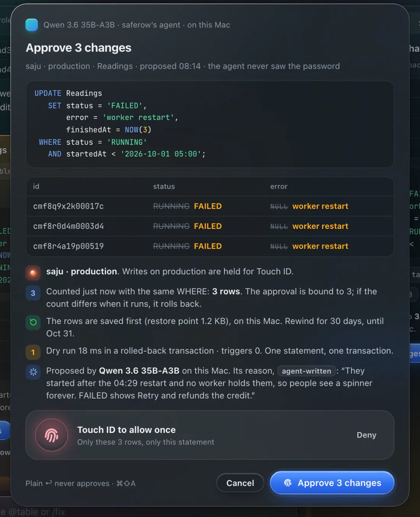Click the bold Qwen 3.6 35B-A3B name after Proposed by
The image size is (420, 517).
[139, 371]
